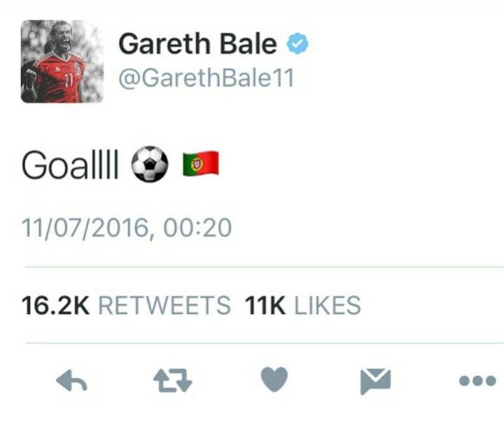This screenshot has width=504, height=421.
Task: Click the 11/07/2016 date
Action: pos(85,228)
